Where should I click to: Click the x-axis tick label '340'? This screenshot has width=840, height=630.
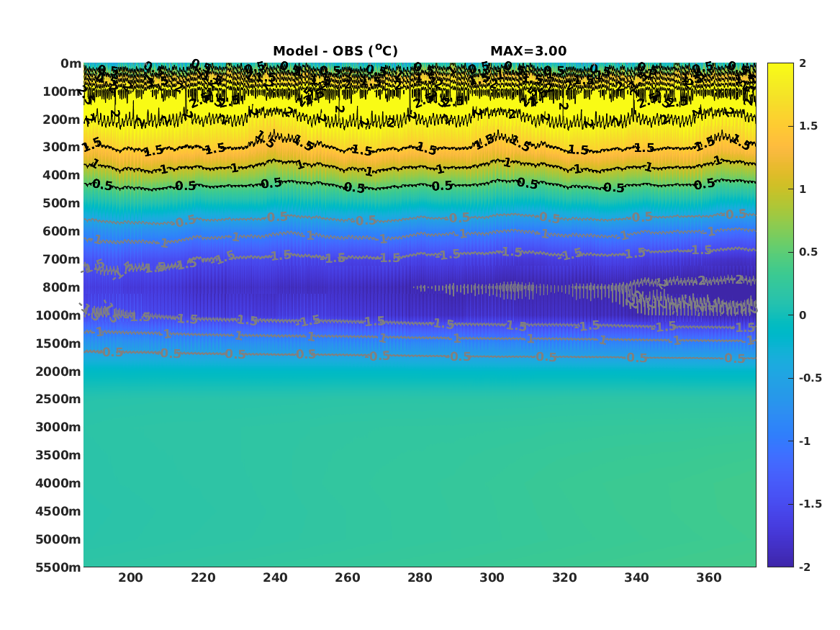coord(636,577)
